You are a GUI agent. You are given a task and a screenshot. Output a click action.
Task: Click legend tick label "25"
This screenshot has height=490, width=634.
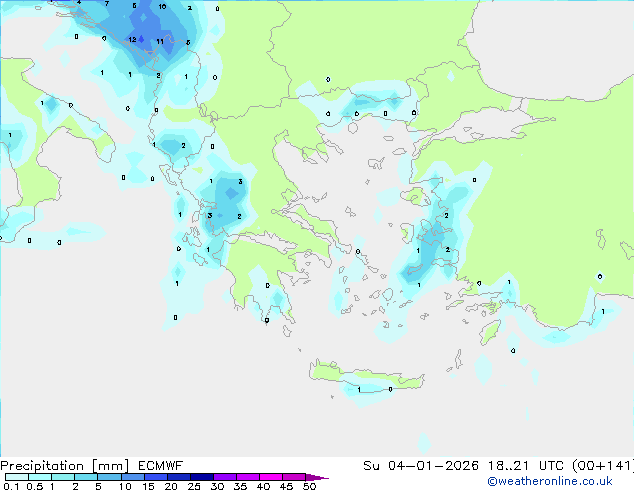pyautogui.click(x=194, y=486)
